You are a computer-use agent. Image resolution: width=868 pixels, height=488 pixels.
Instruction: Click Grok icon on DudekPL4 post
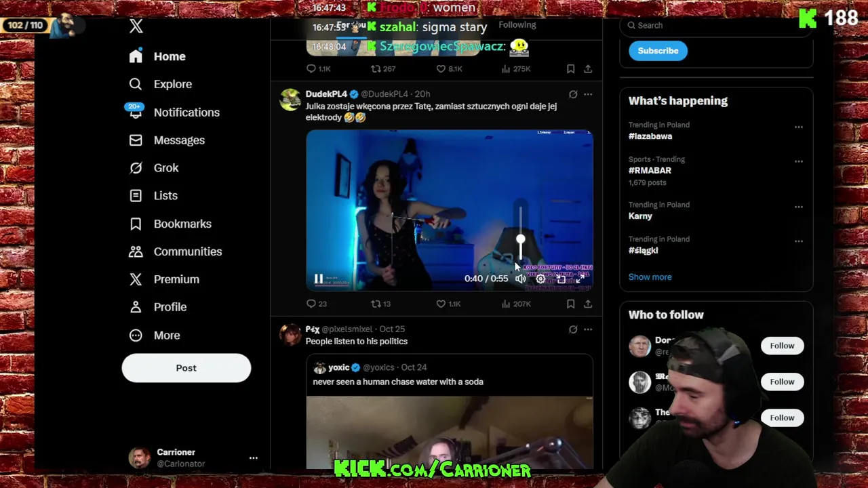(x=573, y=94)
